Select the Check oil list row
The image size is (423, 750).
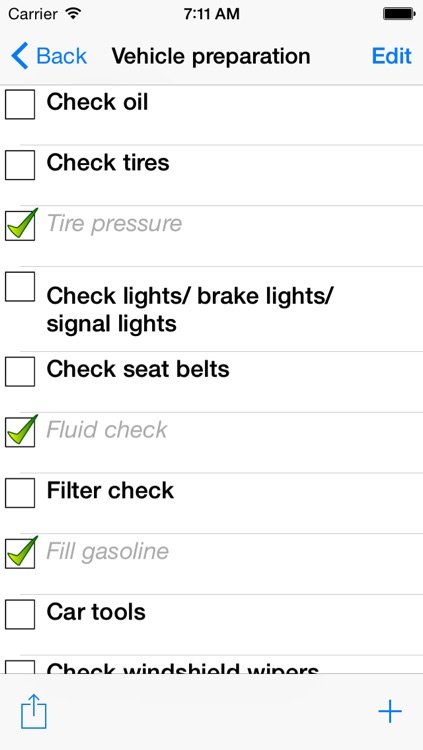[x=212, y=115]
